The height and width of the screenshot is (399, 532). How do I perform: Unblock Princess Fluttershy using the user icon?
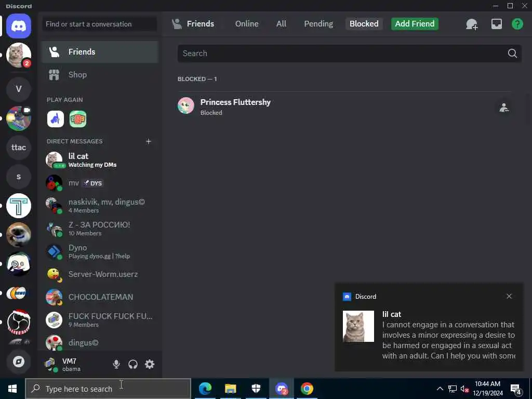[x=504, y=108]
